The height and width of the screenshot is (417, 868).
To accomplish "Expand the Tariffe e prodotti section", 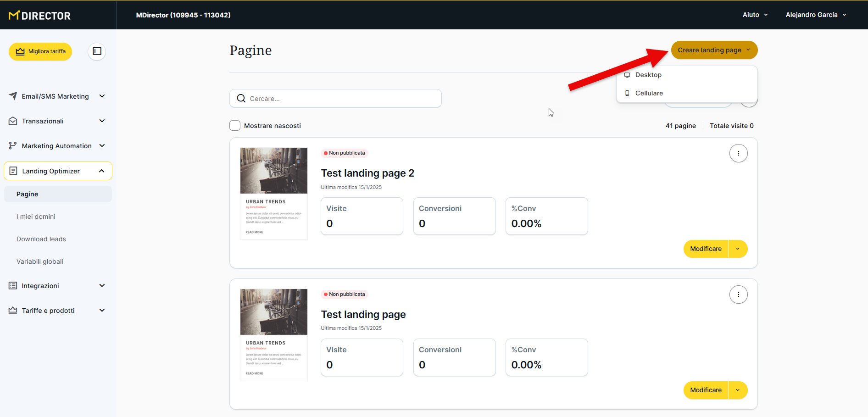I will tap(102, 311).
